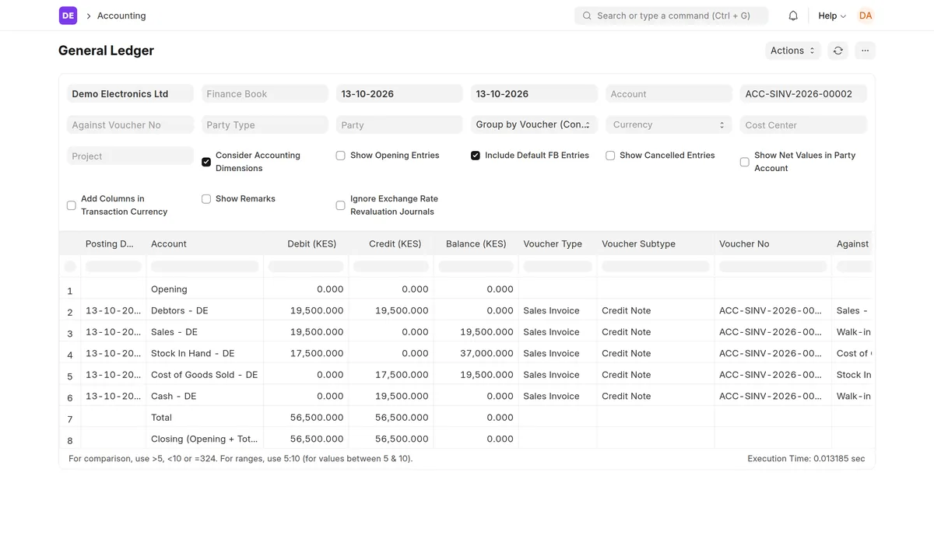Click the Balance (KES) column header
Image resolution: width=934 pixels, height=560 pixels.
coord(476,243)
